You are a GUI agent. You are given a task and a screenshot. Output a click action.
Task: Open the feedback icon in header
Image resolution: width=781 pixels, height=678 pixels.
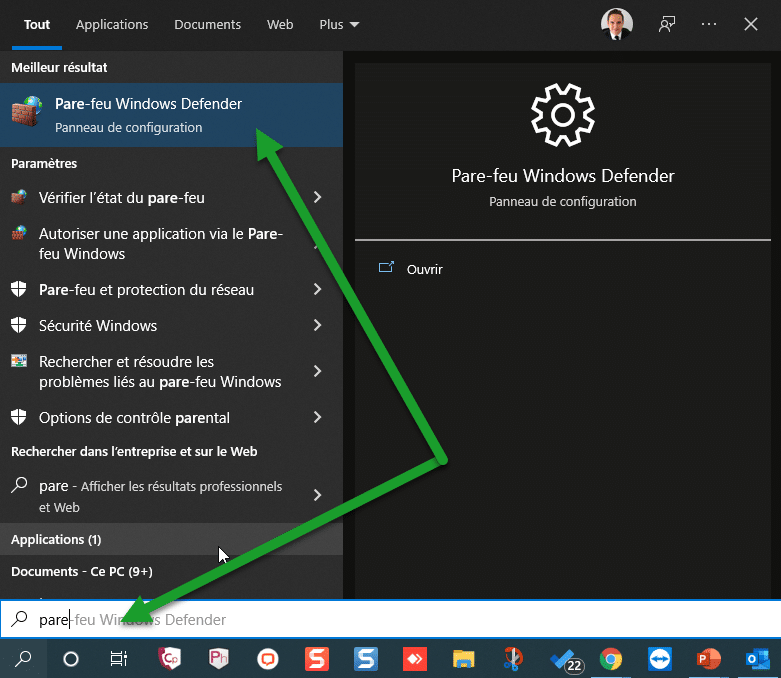[667, 24]
